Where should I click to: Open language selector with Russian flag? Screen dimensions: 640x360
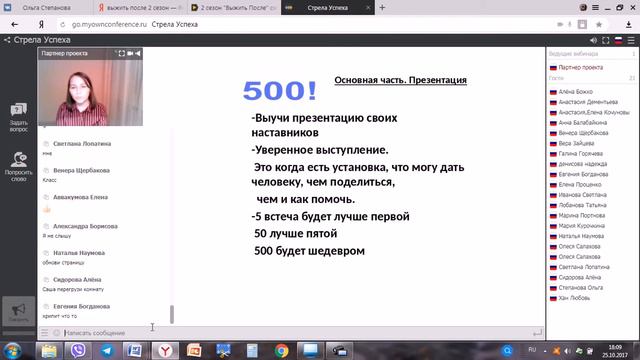point(618,40)
